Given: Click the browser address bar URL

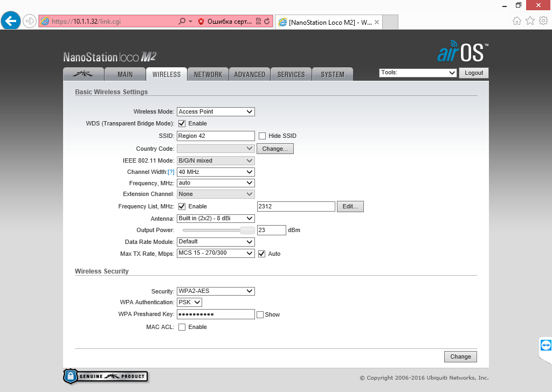Looking at the screenshot, I should pyautogui.click(x=86, y=22).
